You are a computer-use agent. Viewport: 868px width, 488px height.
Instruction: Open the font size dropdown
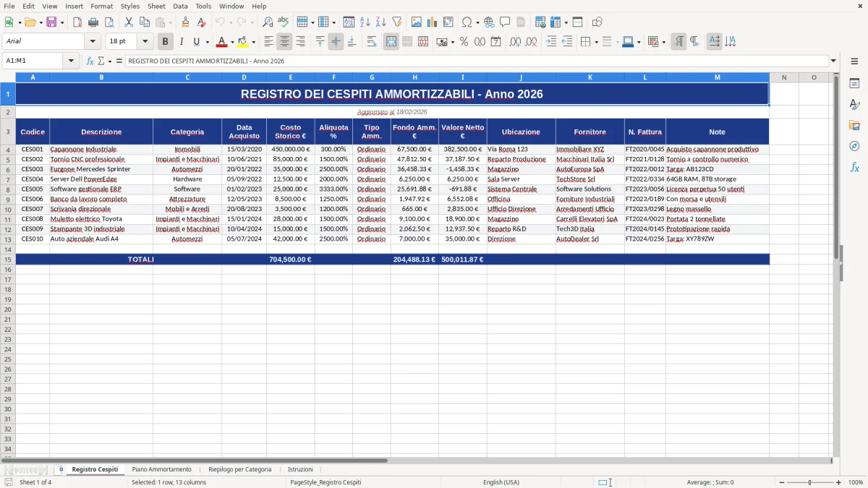tap(143, 41)
